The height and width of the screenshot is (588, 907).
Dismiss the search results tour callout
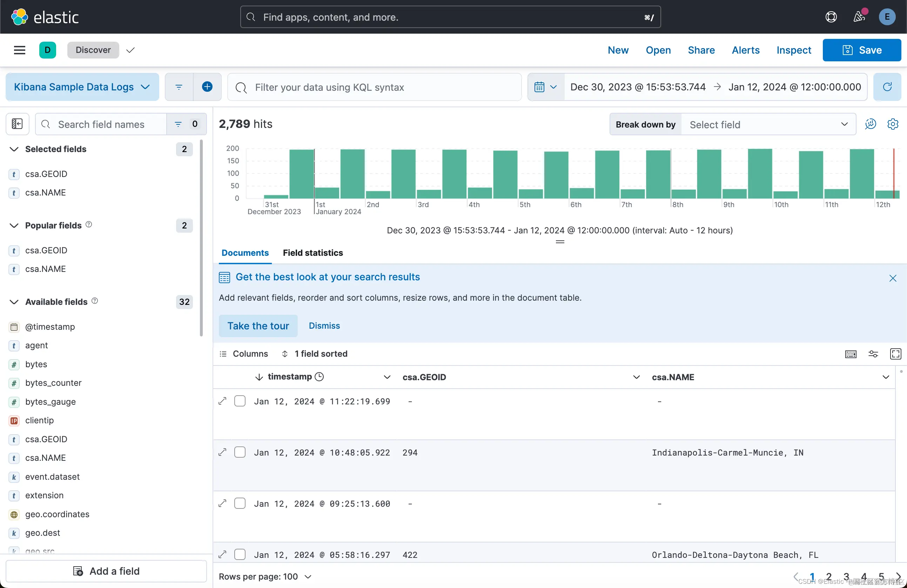(324, 326)
